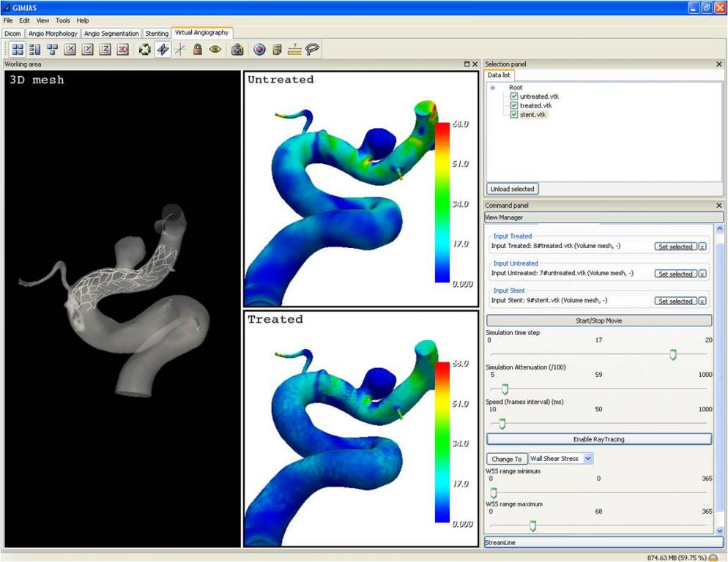The image size is (728, 562).
Task: Uncheck the stent.vtk checkbox
Action: pos(514,115)
